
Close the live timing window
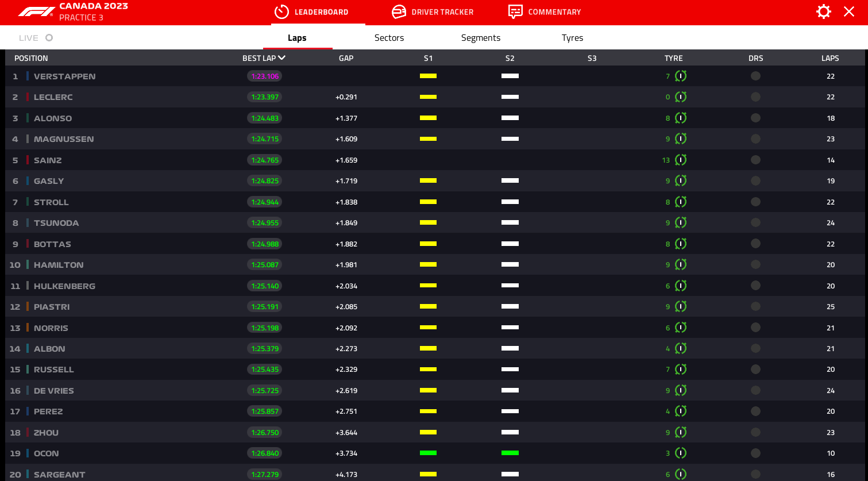click(x=849, y=11)
